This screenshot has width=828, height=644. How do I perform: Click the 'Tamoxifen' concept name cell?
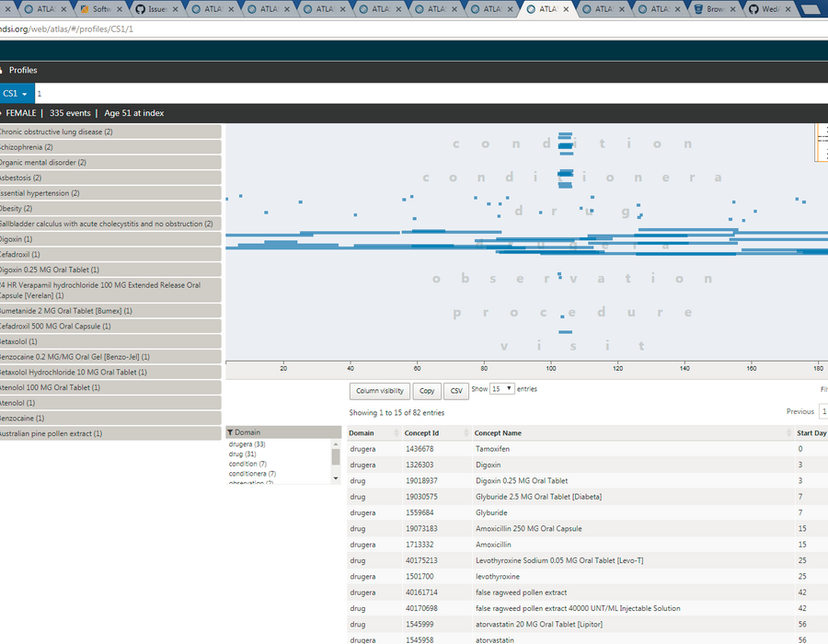492,449
